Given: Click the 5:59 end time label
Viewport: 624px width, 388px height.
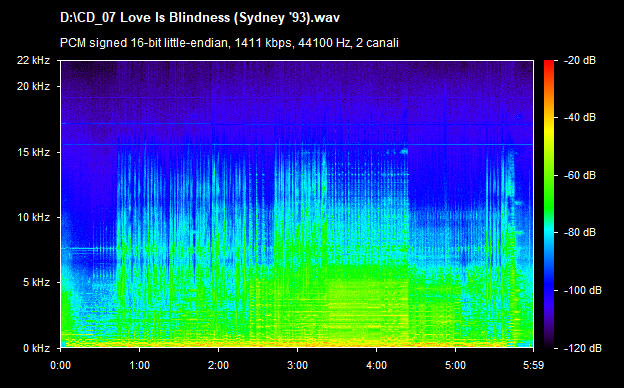Looking at the screenshot, I should click(x=533, y=365).
